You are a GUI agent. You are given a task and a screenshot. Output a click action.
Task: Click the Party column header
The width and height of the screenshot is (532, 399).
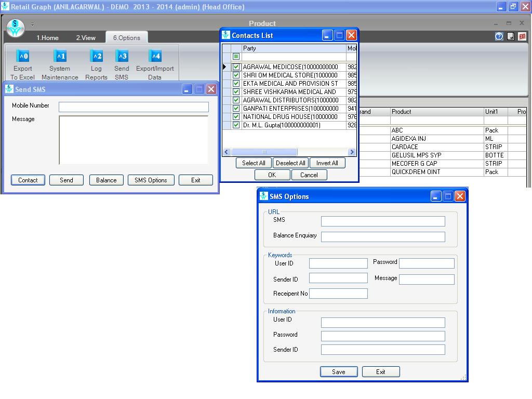click(x=294, y=48)
